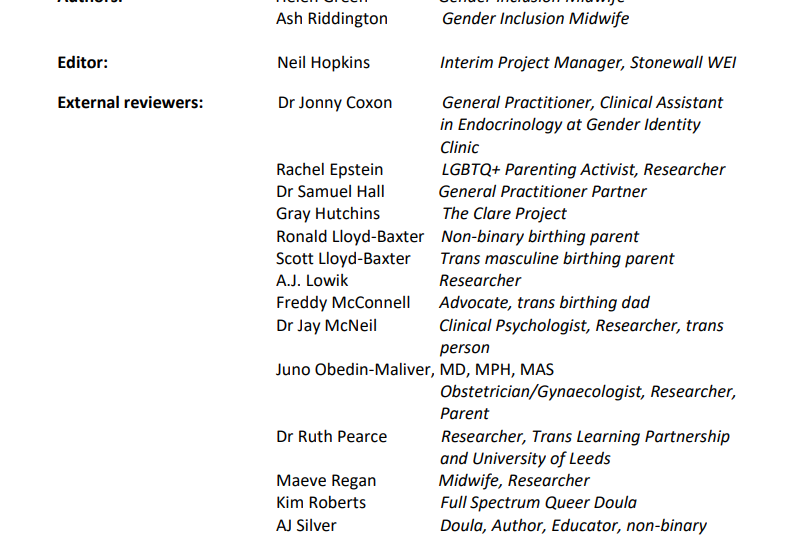Select the name Dr Samuel Hall
Image resolution: width=810 pixels, height=540 pixels.
[x=330, y=192]
